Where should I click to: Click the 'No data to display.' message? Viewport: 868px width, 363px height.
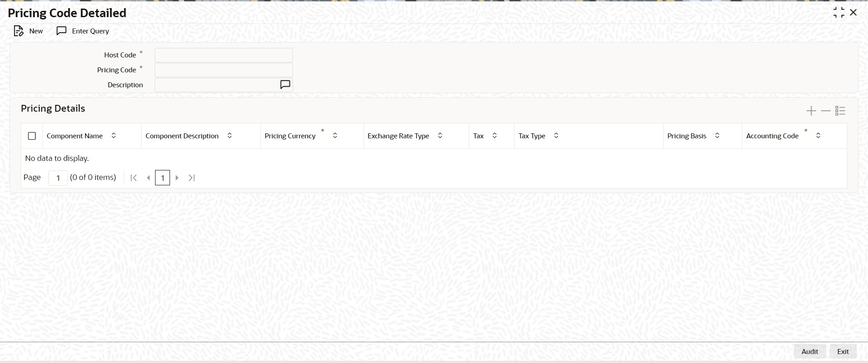point(57,158)
